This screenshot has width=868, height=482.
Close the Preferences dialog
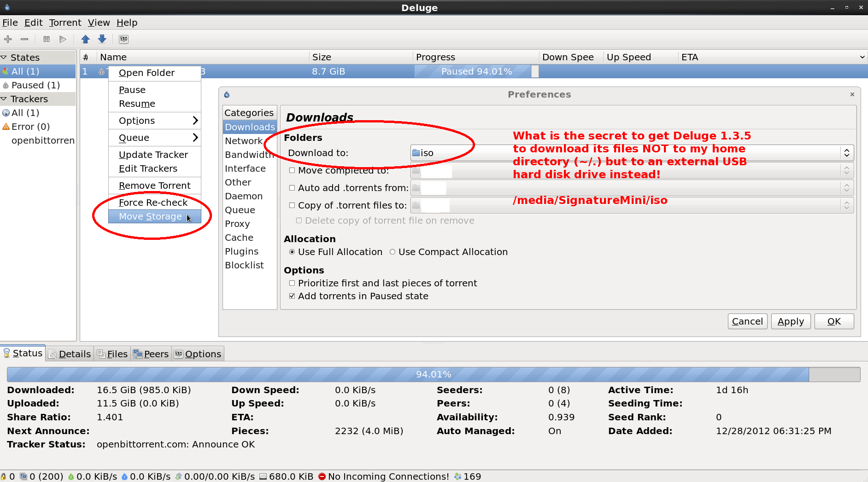(x=852, y=94)
